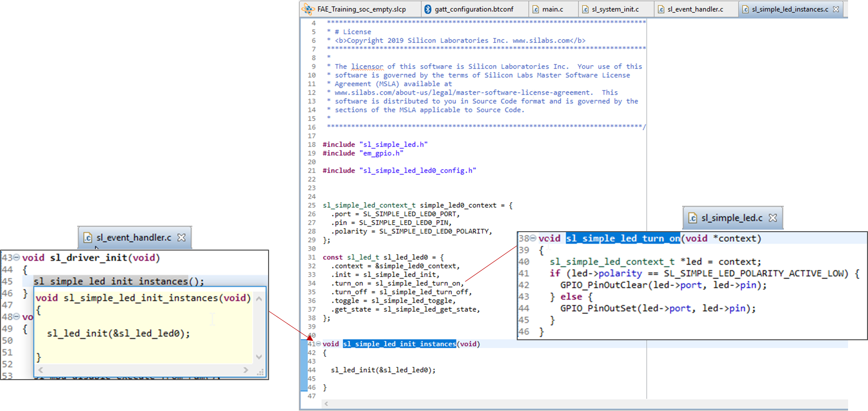The height and width of the screenshot is (411, 868).
Task: Switch to the sl_system_init.c tab
Action: click(x=615, y=9)
